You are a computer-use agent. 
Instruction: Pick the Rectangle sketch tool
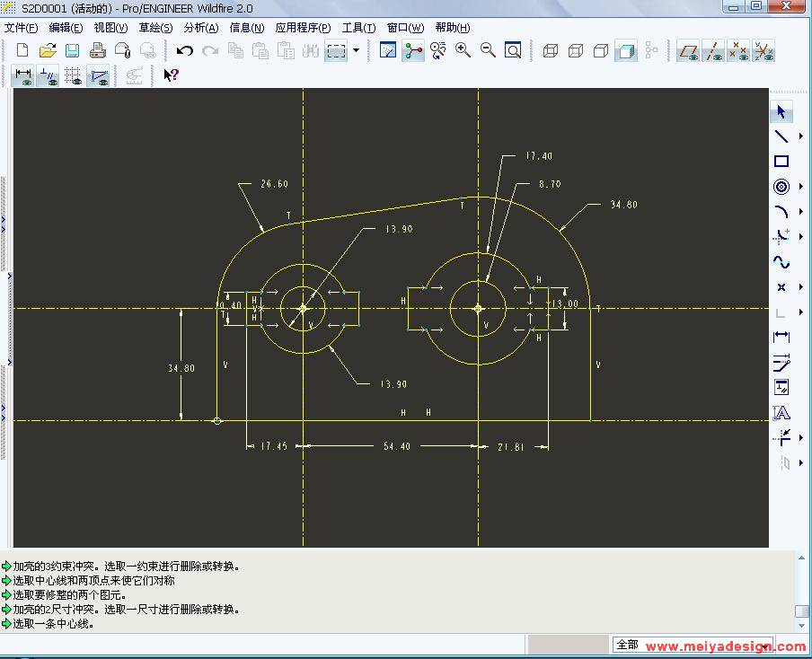(x=781, y=162)
